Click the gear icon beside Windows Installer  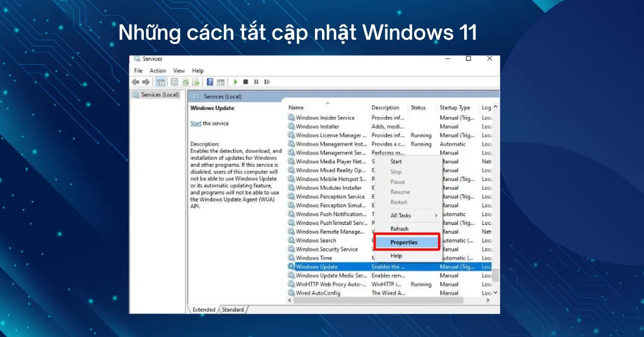coord(291,126)
